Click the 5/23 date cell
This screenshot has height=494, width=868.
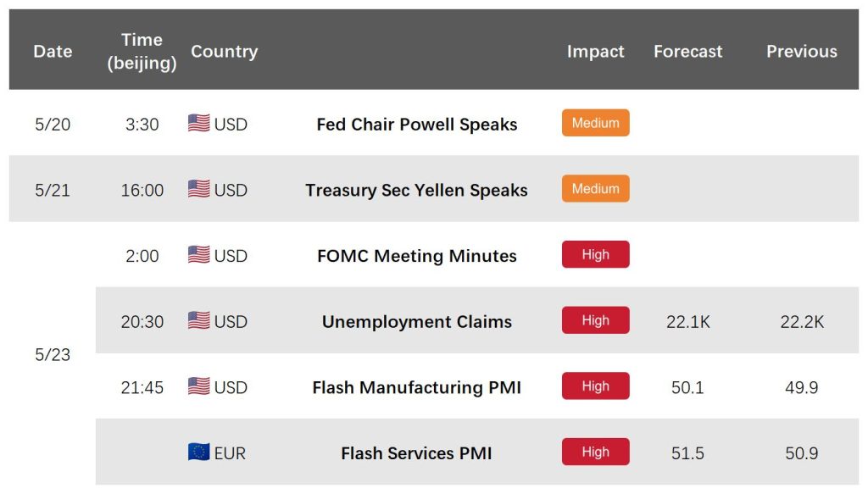(x=53, y=354)
